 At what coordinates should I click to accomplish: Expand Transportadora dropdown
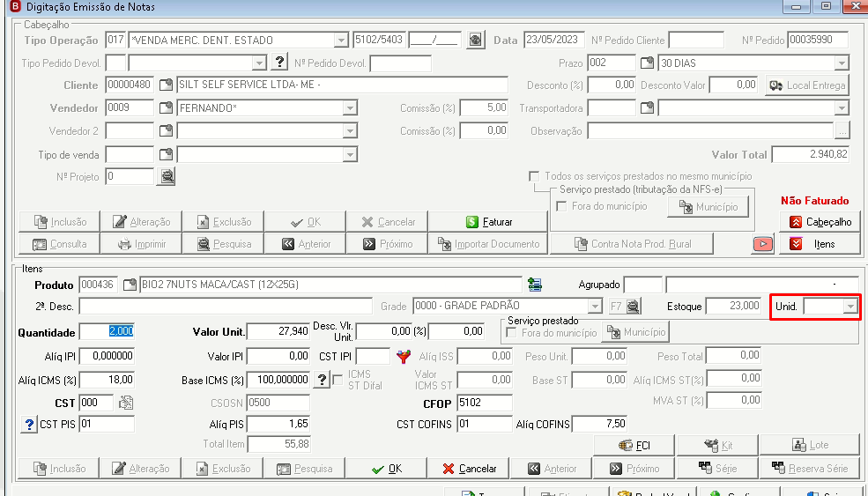click(842, 108)
